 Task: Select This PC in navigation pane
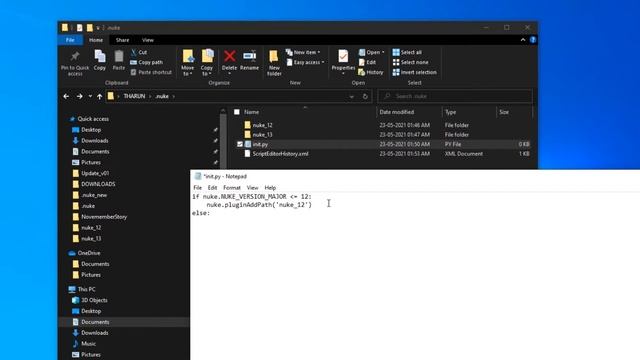86,289
